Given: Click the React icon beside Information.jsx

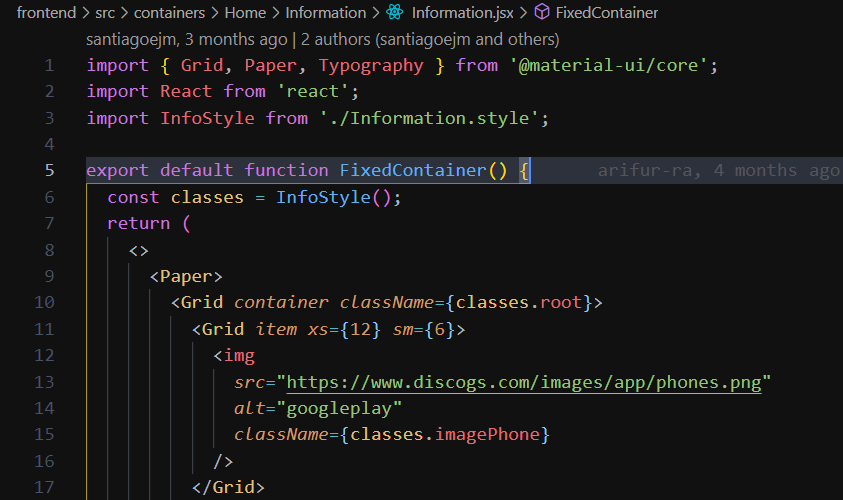Looking at the screenshot, I should (x=395, y=12).
